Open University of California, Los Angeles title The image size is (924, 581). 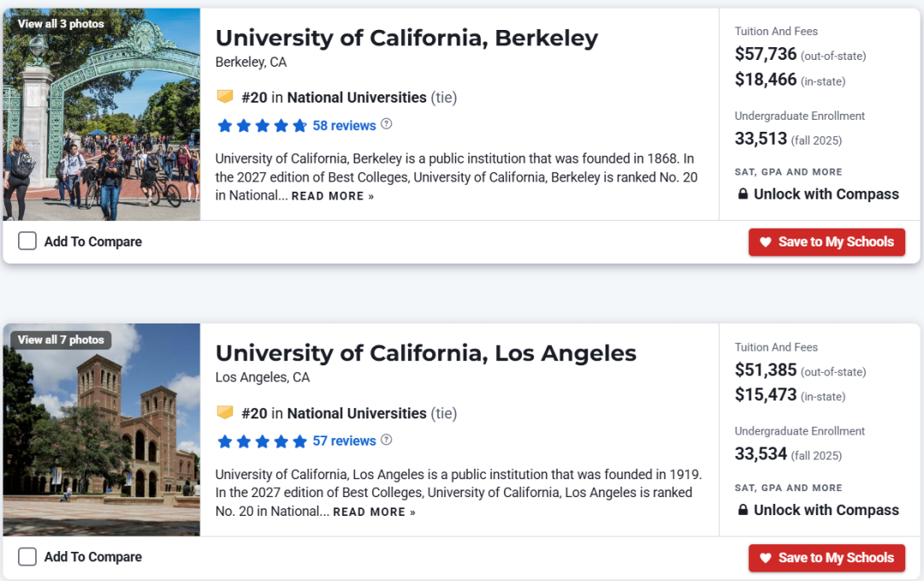coord(426,353)
